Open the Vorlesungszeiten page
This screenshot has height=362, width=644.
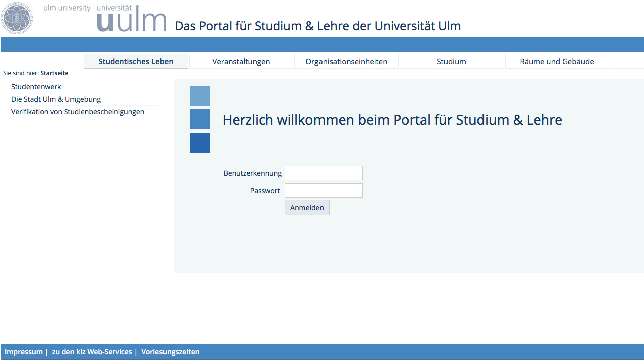click(x=170, y=351)
